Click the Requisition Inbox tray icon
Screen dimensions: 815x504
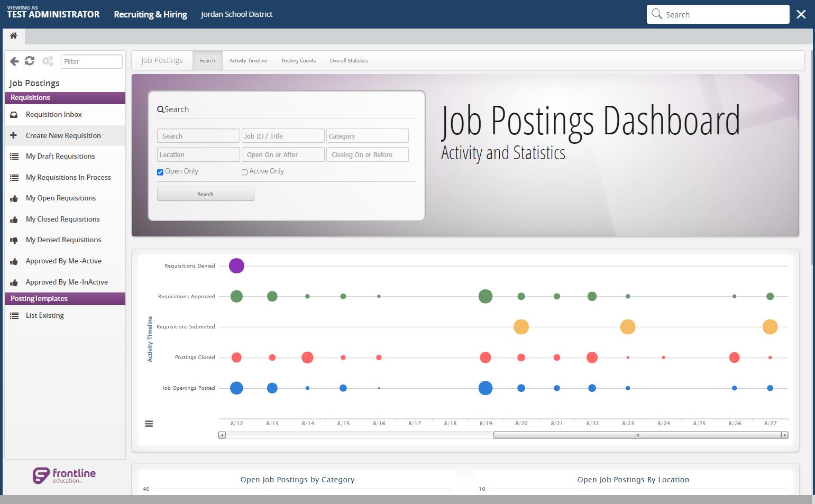pos(14,115)
